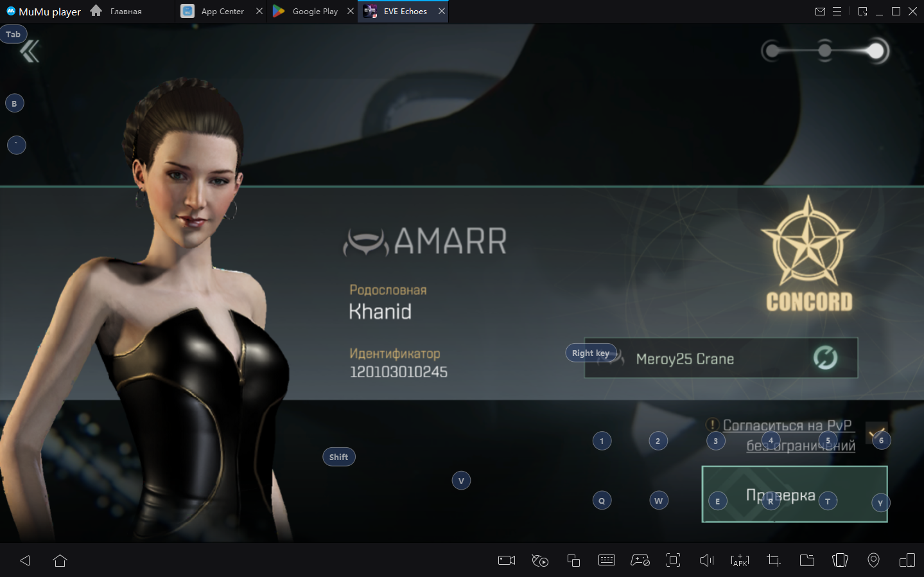
Task: Open the Согласиться на PvP link
Action: (x=788, y=426)
